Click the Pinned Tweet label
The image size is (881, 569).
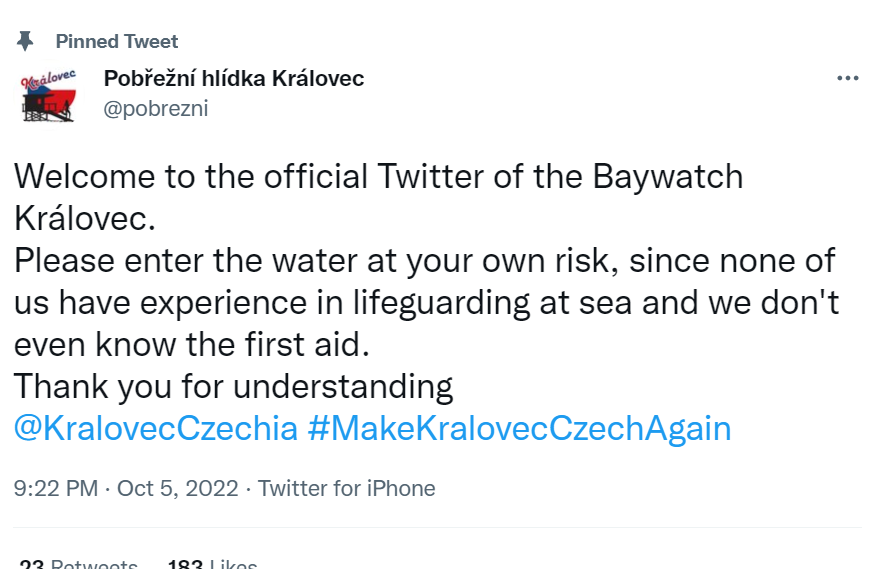pyautogui.click(x=117, y=41)
